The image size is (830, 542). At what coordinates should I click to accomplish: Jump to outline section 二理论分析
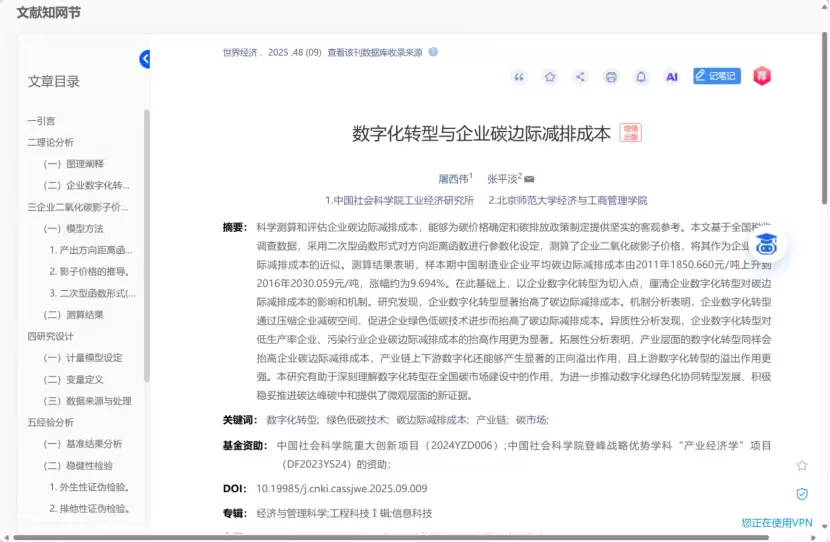pos(50,142)
